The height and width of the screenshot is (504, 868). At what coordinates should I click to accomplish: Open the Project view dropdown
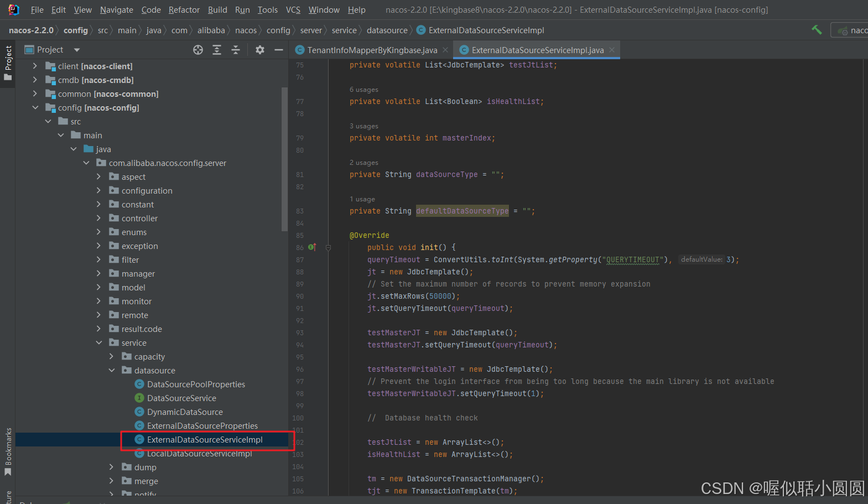pyautogui.click(x=77, y=50)
